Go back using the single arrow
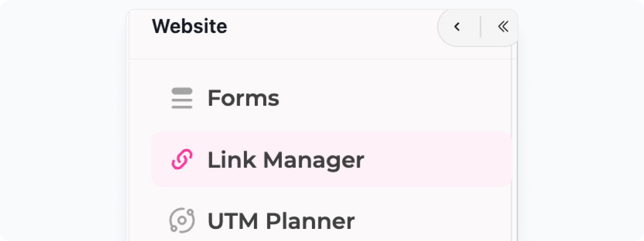The width and height of the screenshot is (644, 241). pos(457,27)
